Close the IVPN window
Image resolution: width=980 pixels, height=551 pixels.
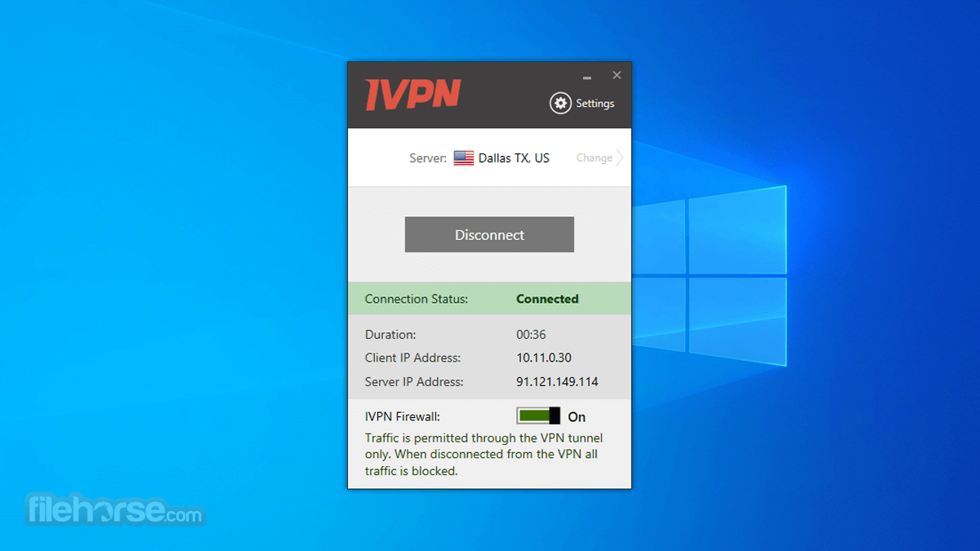[617, 75]
